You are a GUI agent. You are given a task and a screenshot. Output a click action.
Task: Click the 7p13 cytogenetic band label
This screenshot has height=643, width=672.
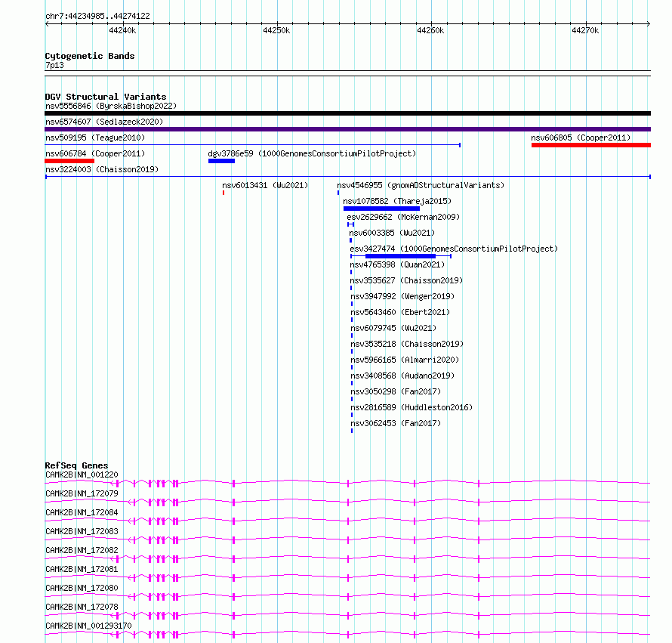click(x=54, y=65)
